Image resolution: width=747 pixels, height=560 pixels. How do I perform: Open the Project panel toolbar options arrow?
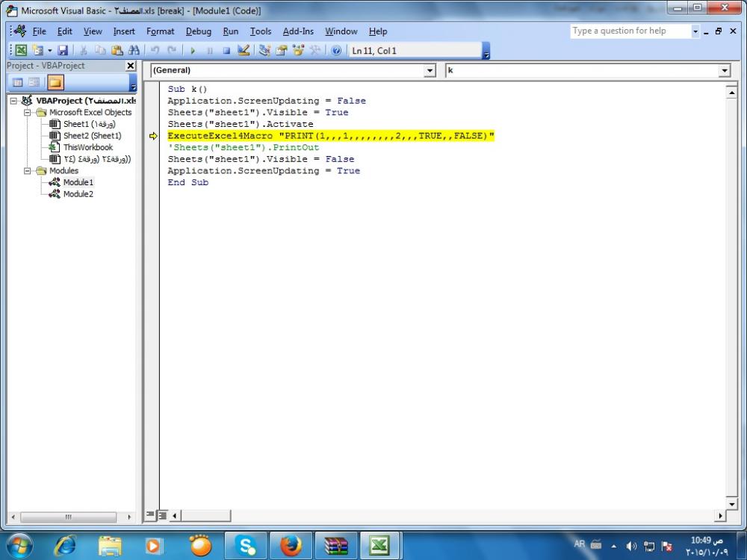(x=134, y=82)
